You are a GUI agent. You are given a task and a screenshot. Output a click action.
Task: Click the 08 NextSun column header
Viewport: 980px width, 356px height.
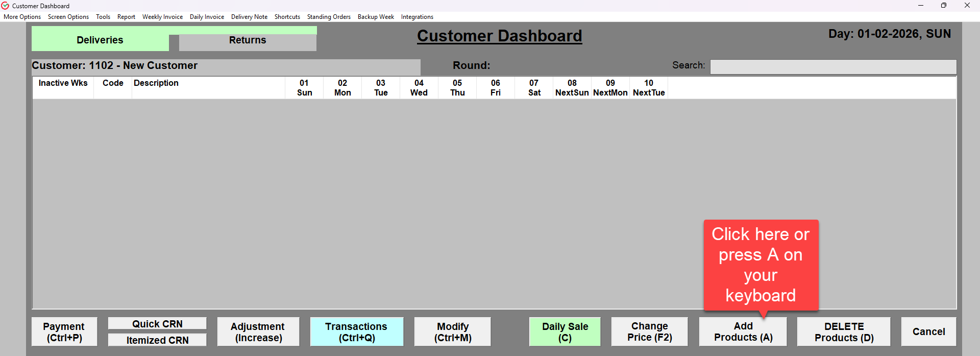572,88
